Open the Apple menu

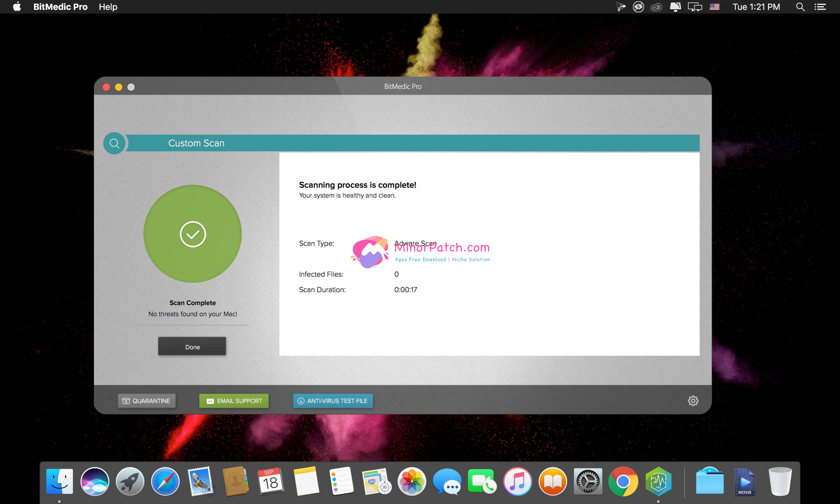click(x=17, y=7)
